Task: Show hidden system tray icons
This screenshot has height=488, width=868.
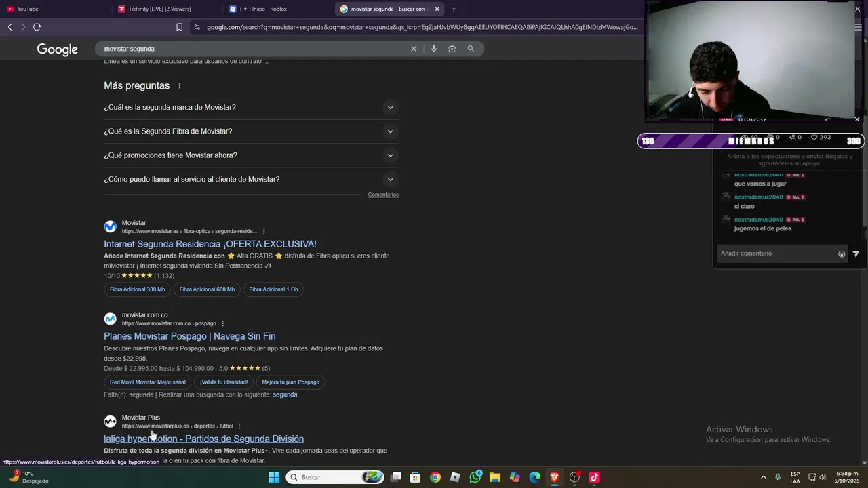Action: coord(763,477)
